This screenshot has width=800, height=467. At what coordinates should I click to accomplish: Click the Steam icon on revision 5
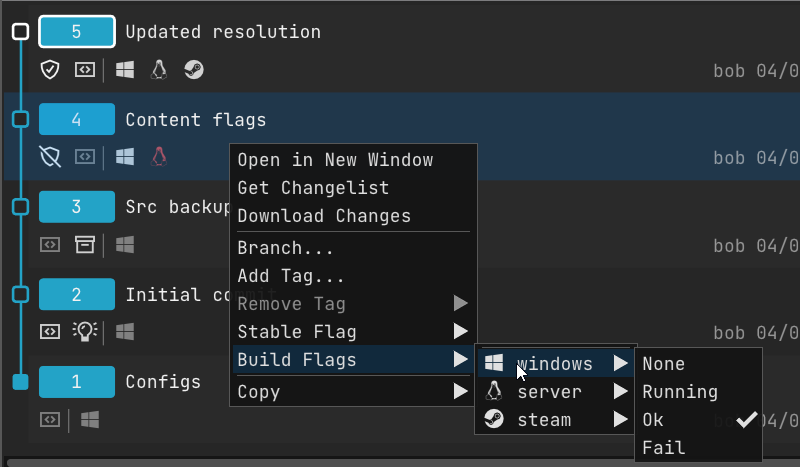click(x=193, y=70)
